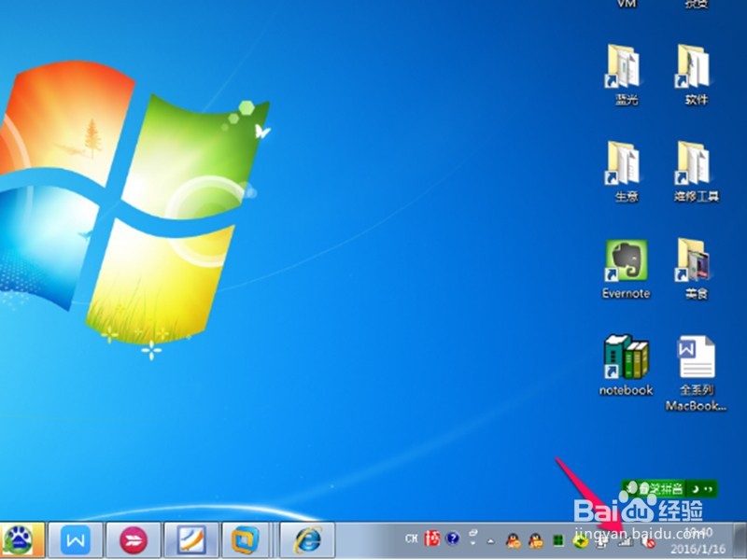Open the pen-and-paper taskbar app

click(x=191, y=540)
